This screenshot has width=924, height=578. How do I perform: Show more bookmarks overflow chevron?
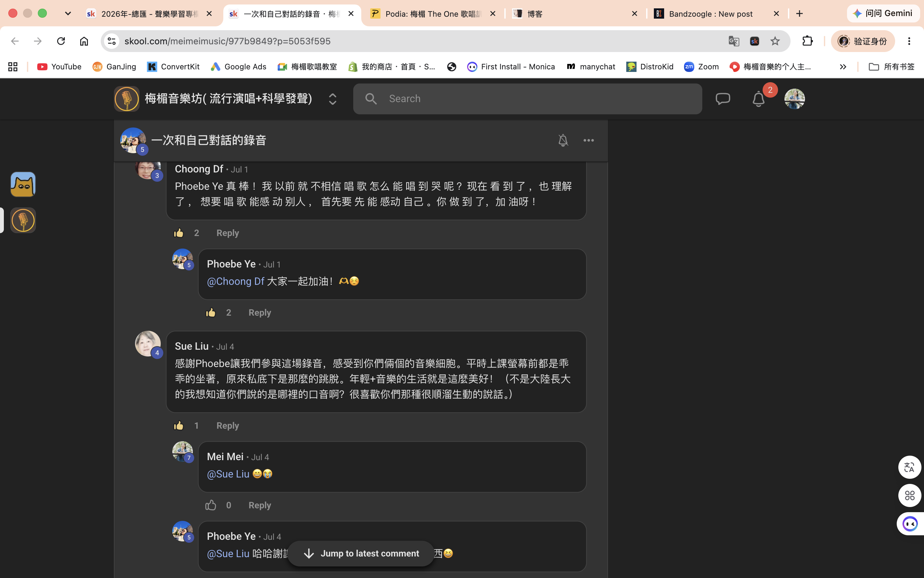(843, 66)
